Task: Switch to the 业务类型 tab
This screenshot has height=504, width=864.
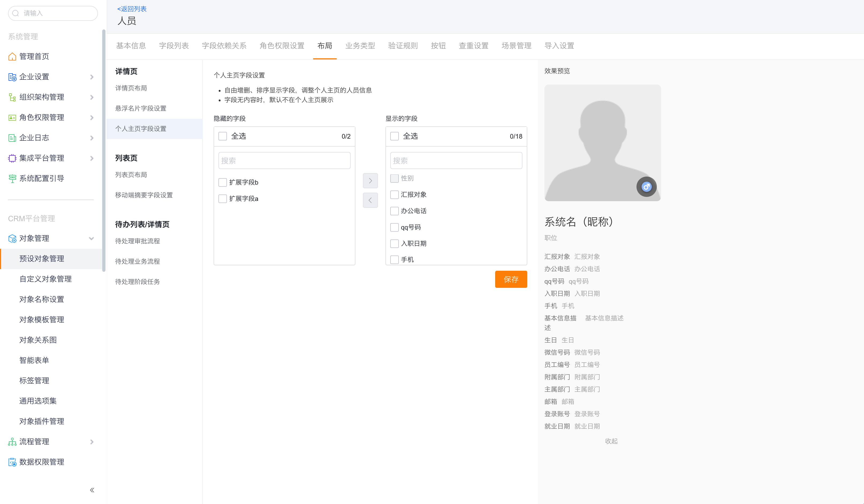Action: pyautogui.click(x=360, y=45)
